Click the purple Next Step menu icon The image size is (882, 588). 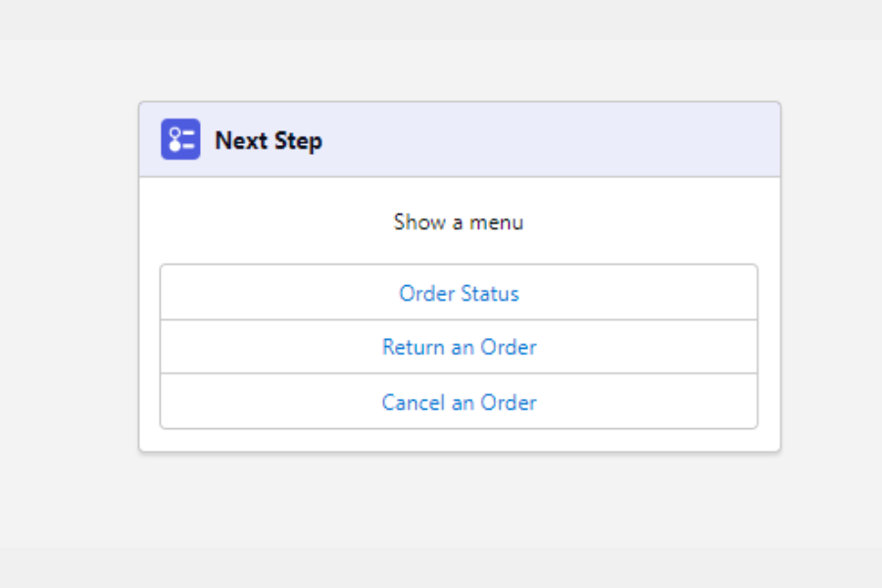pyautogui.click(x=180, y=139)
